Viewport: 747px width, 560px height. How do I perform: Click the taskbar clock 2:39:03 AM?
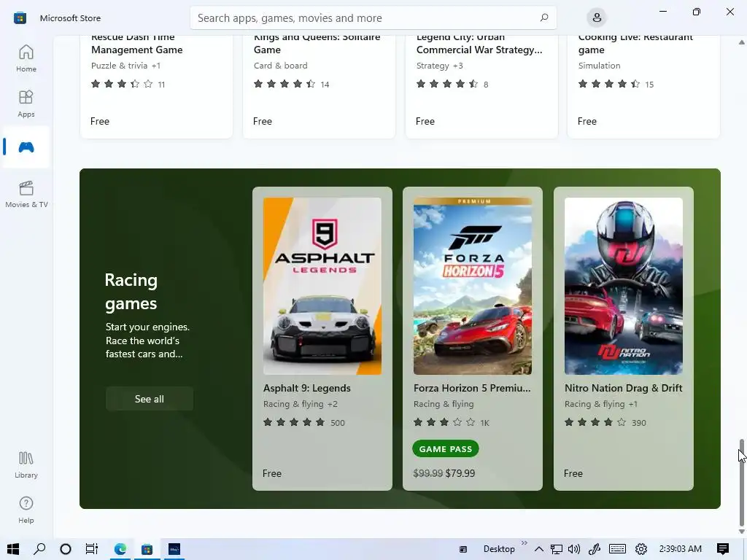(681, 549)
